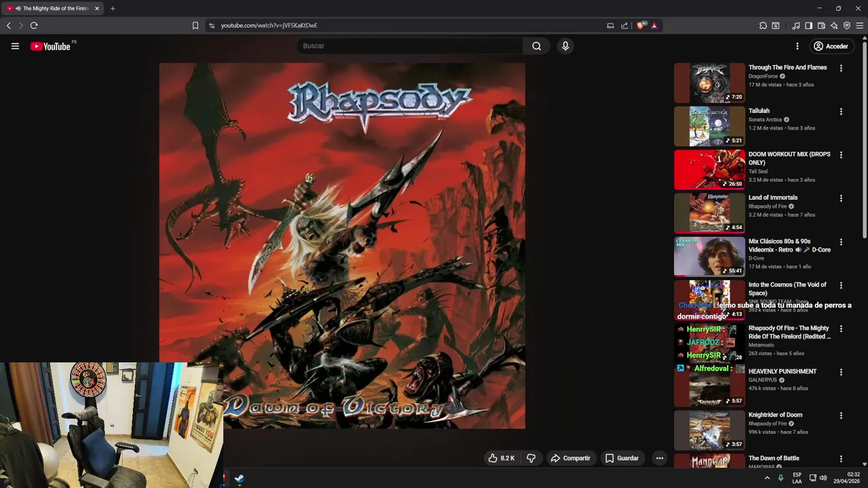Click the GALNERYUS channel name
868x488 pixels.
[762, 380]
